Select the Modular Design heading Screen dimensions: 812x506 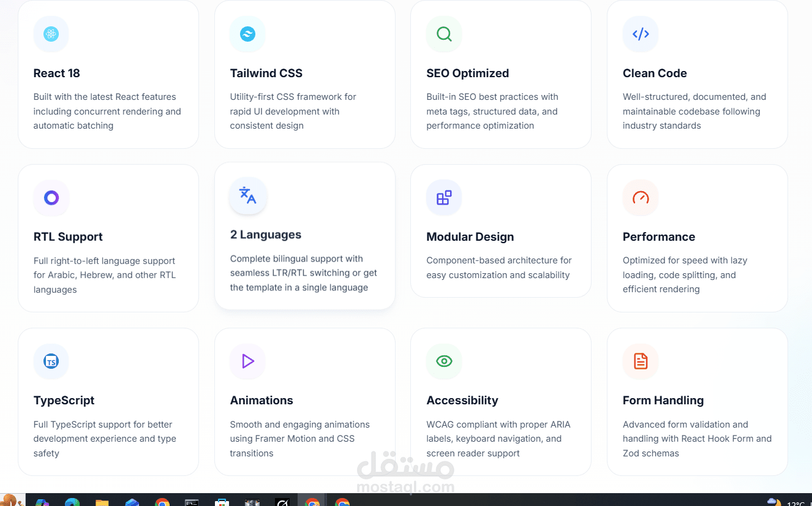click(x=470, y=237)
